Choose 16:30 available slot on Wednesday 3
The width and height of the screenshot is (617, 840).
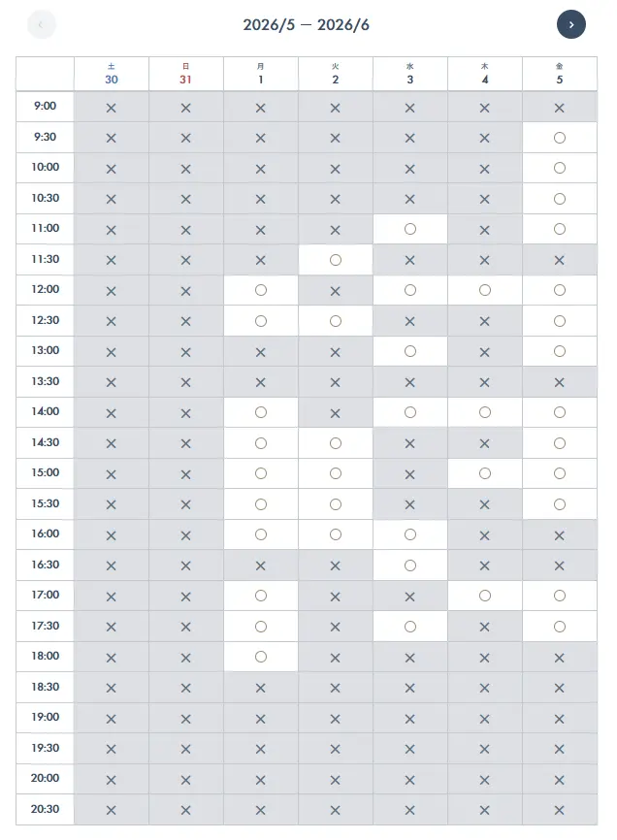pyautogui.click(x=410, y=565)
